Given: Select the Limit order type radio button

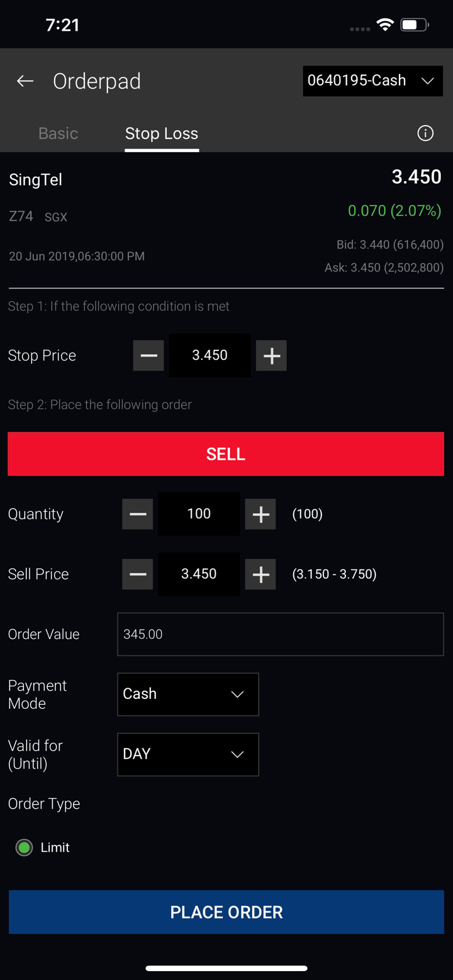Looking at the screenshot, I should click(25, 848).
